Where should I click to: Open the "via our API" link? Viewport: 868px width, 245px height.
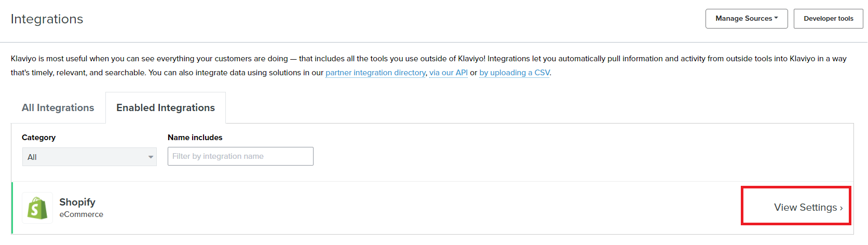(x=449, y=73)
